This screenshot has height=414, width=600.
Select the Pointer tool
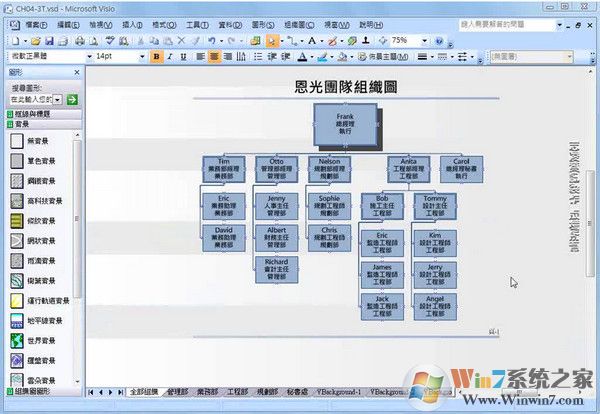[272, 41]
